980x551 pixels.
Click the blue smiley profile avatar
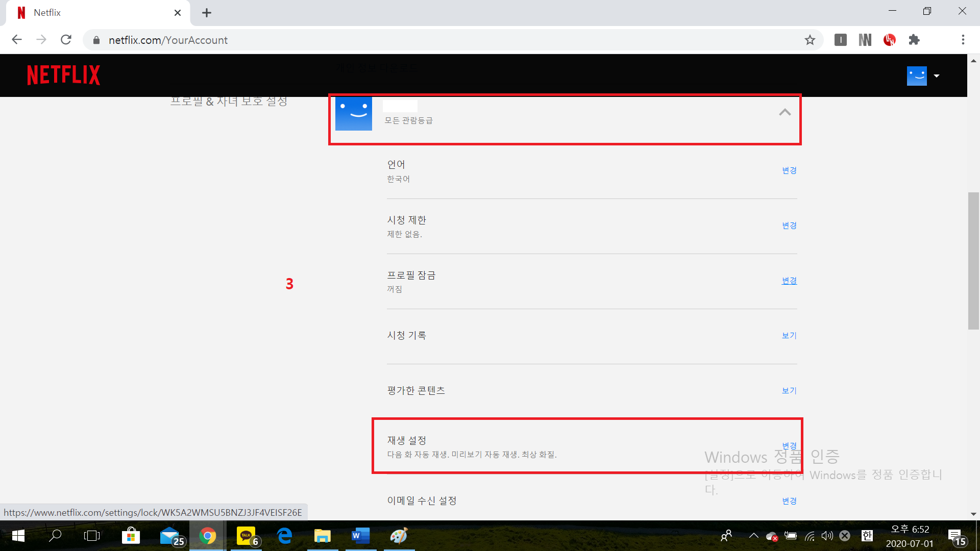click(x=354, y=113)
